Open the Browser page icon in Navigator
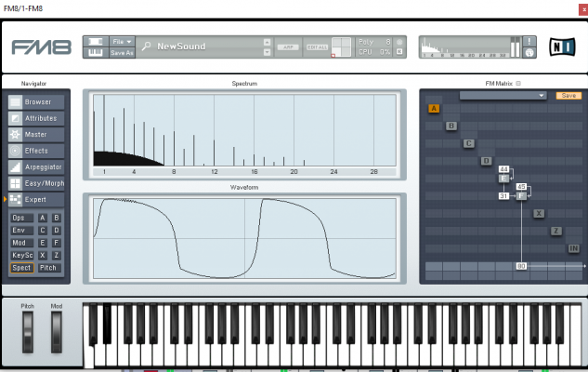Screen dimensions: 588x372 click(x=16, y=101)
